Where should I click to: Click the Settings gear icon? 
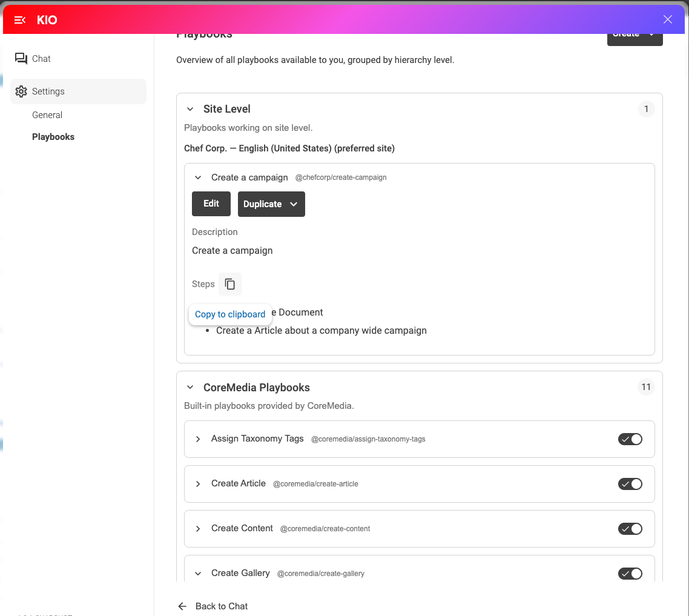click(21, 91)
